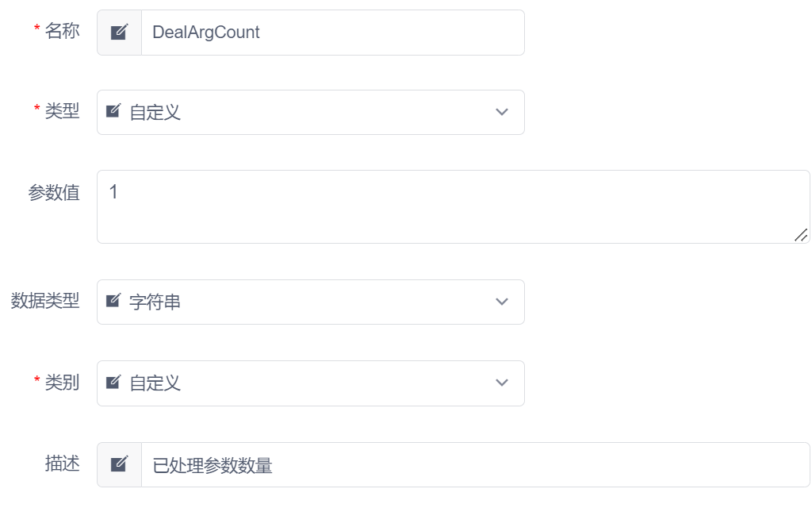Click the pencil icon in 类型 selector
812x508 pixels.
point(113,111)
